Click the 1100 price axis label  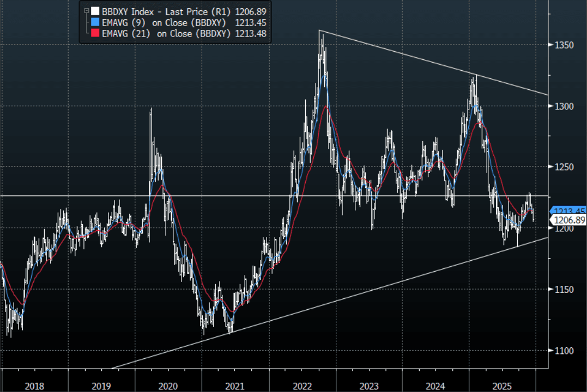564,351
